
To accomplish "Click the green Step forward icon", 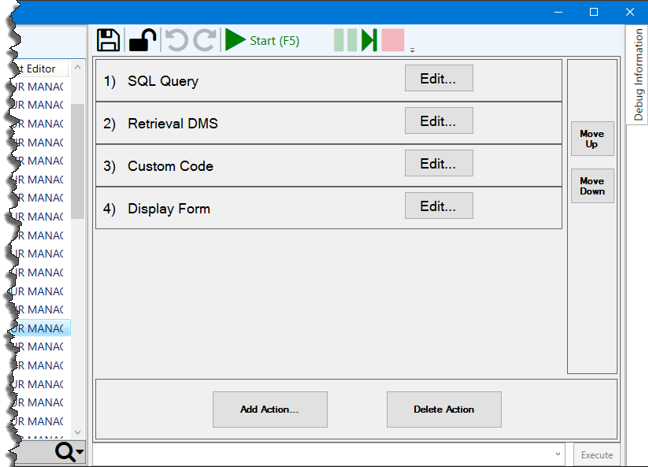I will (369, 40).
